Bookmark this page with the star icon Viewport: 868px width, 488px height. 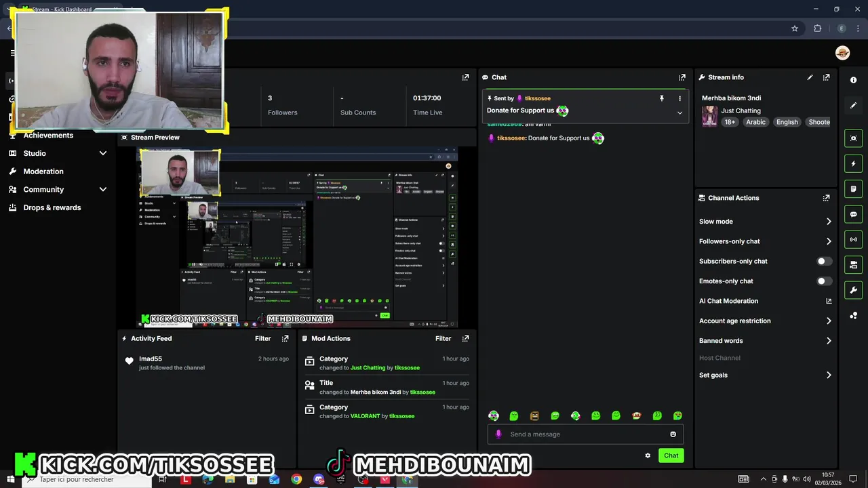pyautogui.click(x=795, y=28)
